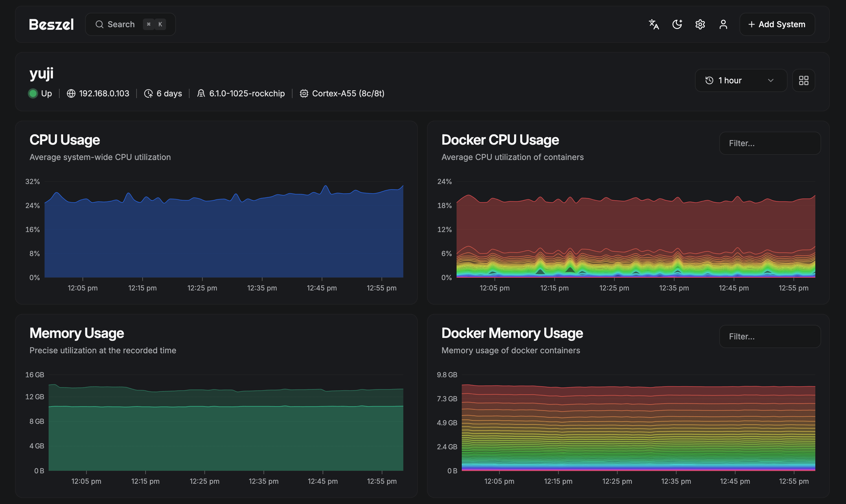Click the 12:25 pm mark on CPU Usage chart

tap(202, 288)
